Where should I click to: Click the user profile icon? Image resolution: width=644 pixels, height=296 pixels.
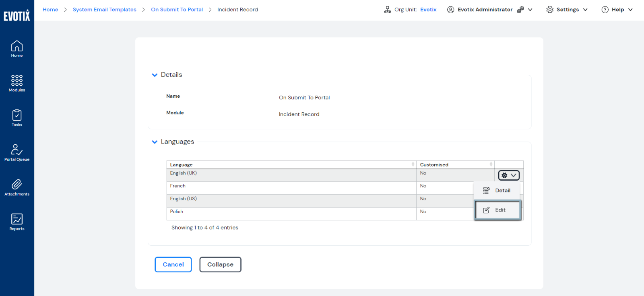click(x=451, y=10)
